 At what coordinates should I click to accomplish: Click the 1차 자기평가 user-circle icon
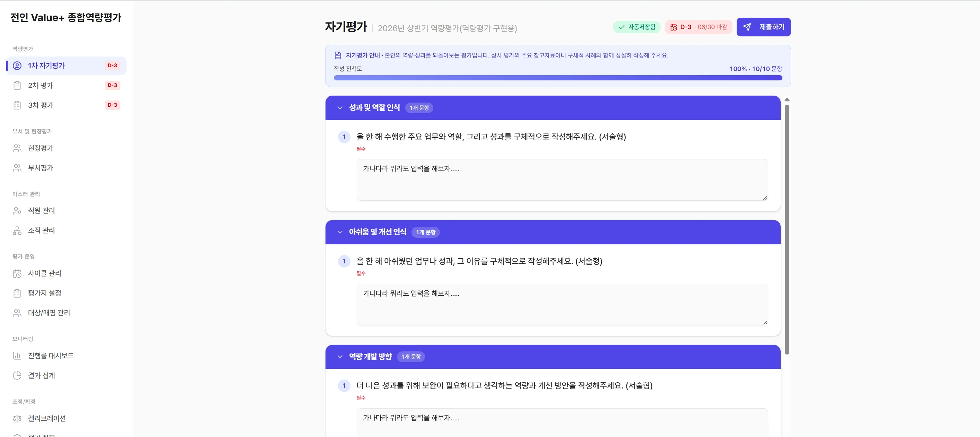coord(17,66)
